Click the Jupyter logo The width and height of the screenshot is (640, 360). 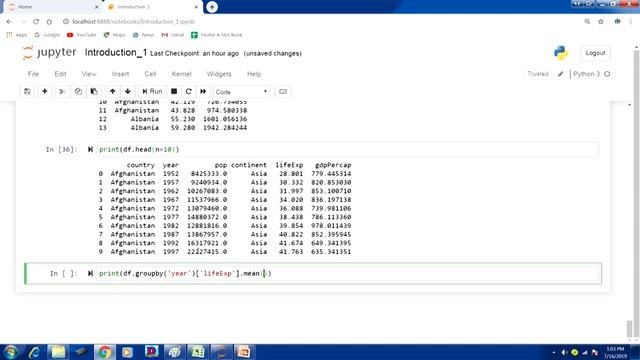point(49,53)
